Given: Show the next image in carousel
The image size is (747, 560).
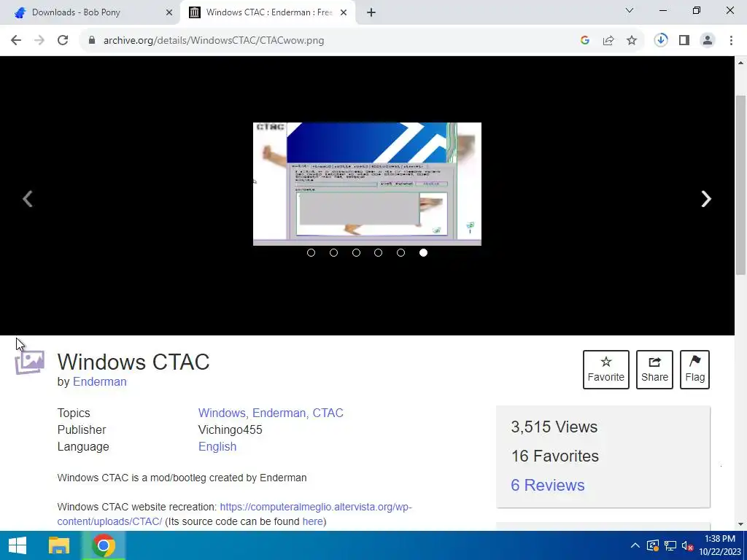Looking at the screenshot, I should pyautogui.click(x=706, y=199).
